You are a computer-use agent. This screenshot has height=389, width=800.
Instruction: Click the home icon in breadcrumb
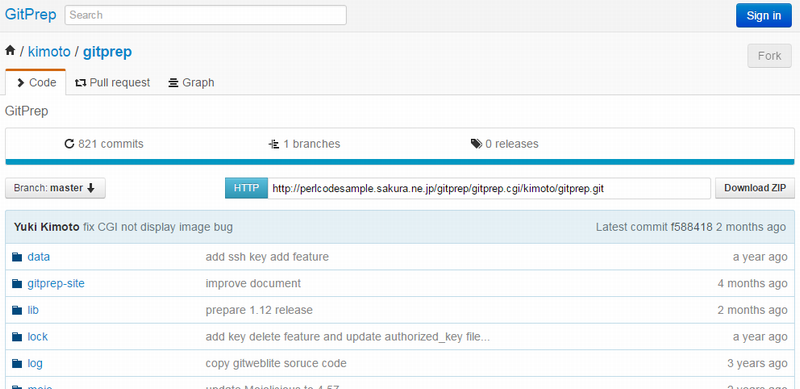pyautogui.click(x=10, y=51)
